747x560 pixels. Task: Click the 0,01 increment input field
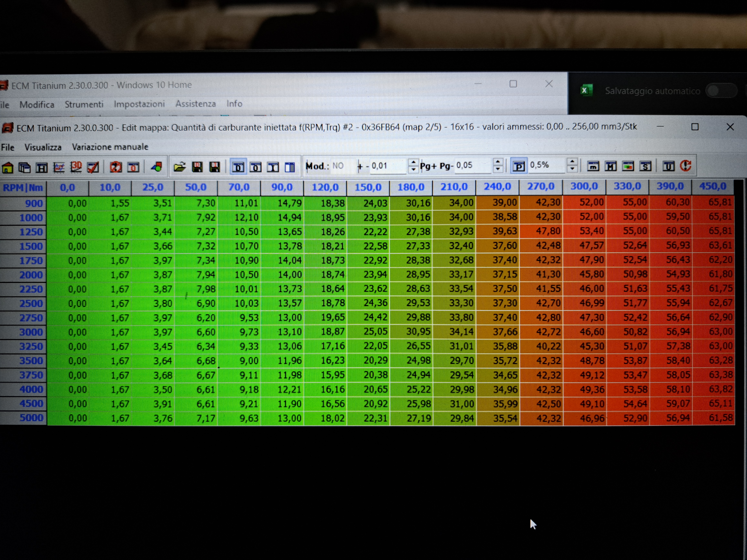click(x=388, y=166)
